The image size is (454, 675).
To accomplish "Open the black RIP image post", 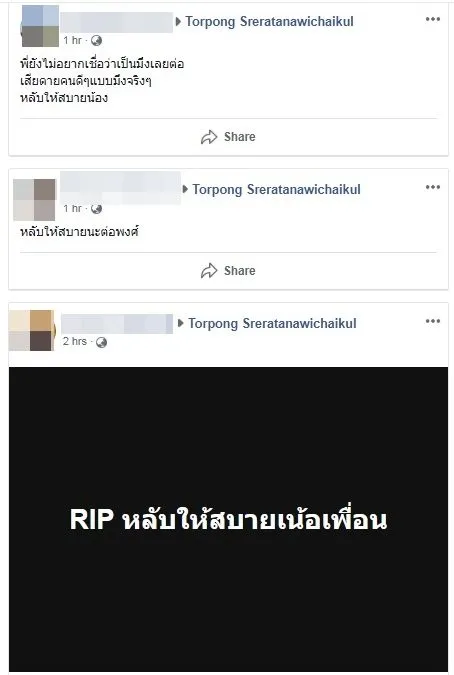I will (x=228, y=519).
